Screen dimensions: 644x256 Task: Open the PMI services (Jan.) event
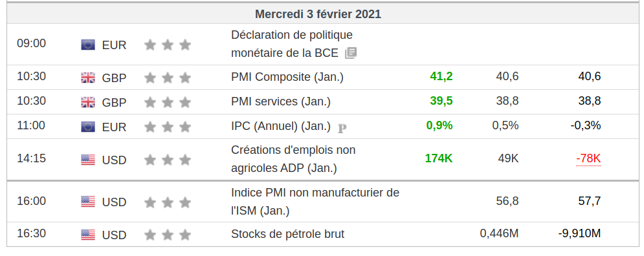coord(280,101)
